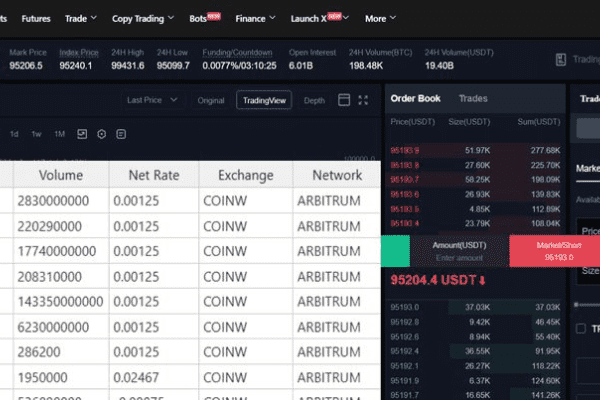Open the Order Book tab

coord(415,98)
